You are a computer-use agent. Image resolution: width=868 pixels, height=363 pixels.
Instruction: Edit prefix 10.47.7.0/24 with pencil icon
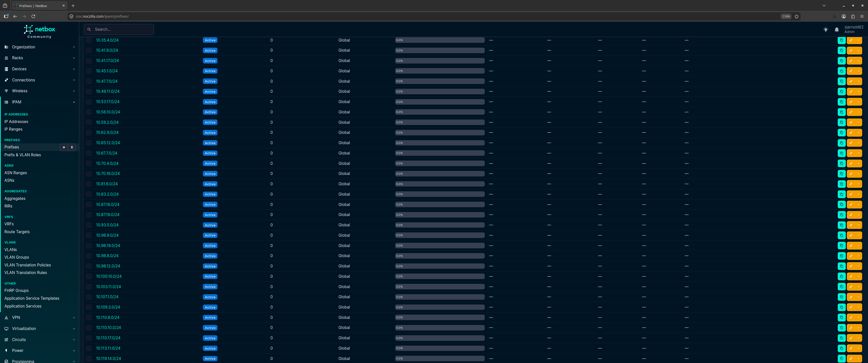[x=851, y=81]
